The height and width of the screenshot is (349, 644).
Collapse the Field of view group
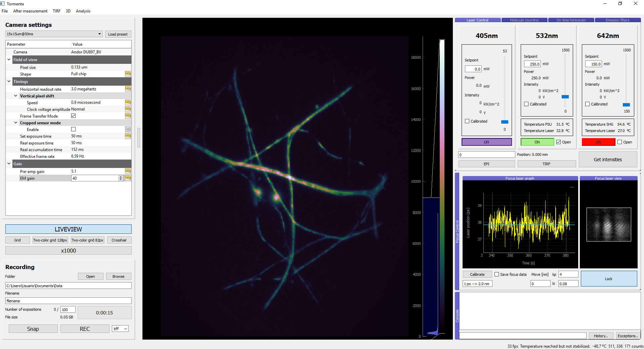pos(9,59)
